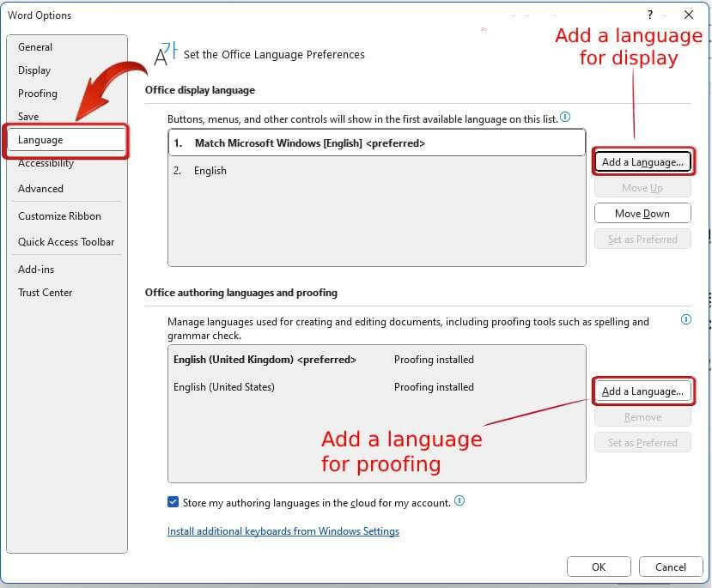Click the info icon next to the cloud storage checkbox
The width and height of the screenshot is (712, 588).
459,501
